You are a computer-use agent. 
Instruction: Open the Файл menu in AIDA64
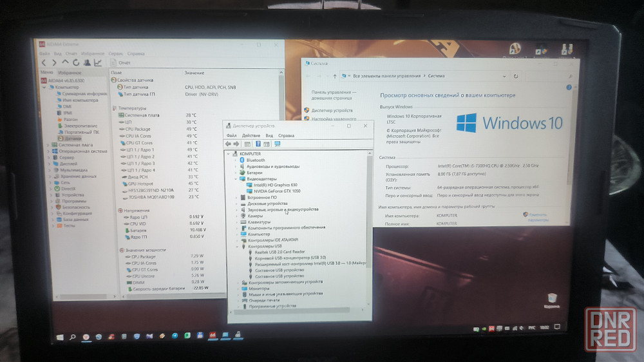click(44, 53)
